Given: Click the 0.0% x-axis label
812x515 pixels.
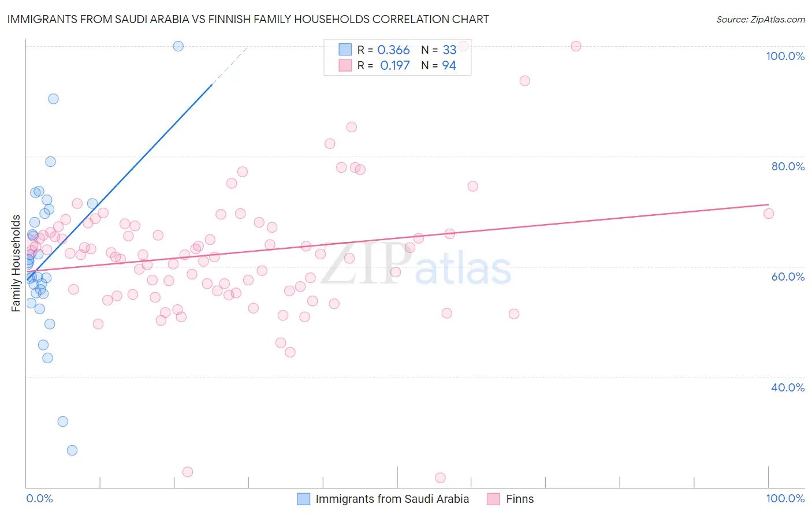Looking at the screenshot, I should pyautogui.click(x=39, y=498).
